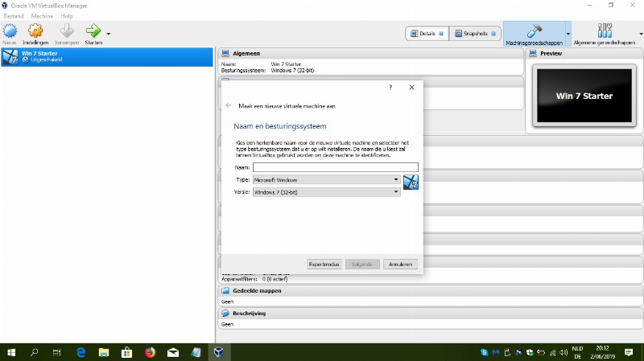Viewport: 644px width, 361px height.
Task: Click the Expertmodus button
Action: pos(324,265)
